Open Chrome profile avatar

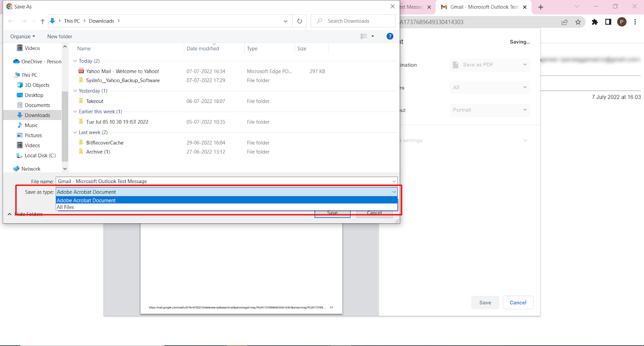(622, 22)
